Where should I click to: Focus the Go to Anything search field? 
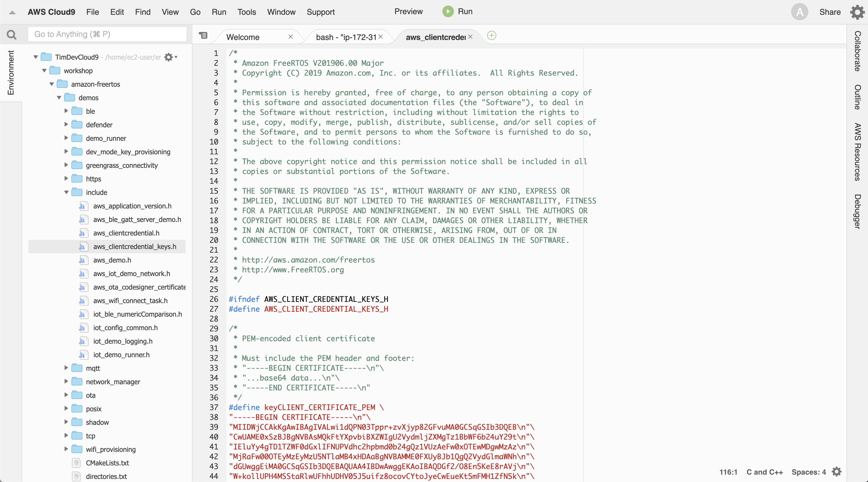pos(107,34)
